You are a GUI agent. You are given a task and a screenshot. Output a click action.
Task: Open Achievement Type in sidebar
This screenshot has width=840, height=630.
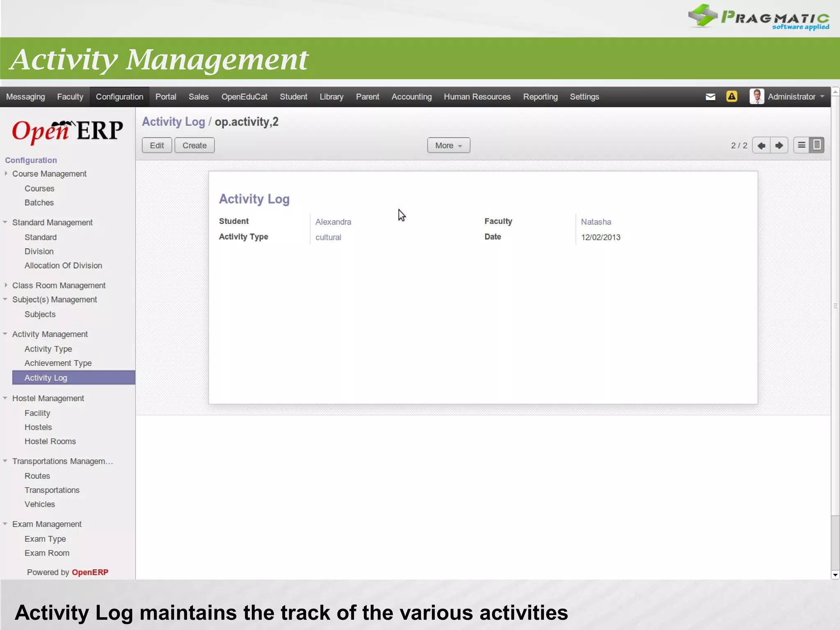tap(58, 363)
